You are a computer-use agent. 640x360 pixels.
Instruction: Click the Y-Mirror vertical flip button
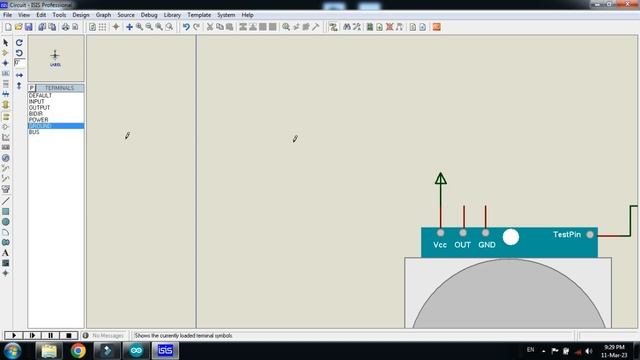pos(19,86)
